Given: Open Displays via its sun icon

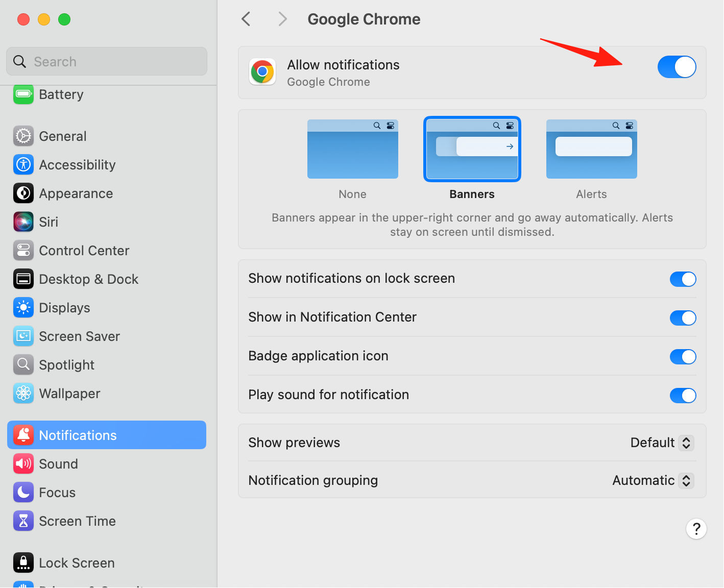Looking at the screenshot, I should point(23,308).
